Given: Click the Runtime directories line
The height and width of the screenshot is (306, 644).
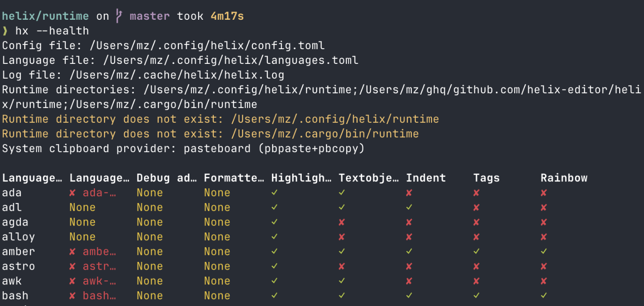Looking at the screenshot, I should click(x=321, y=97).
